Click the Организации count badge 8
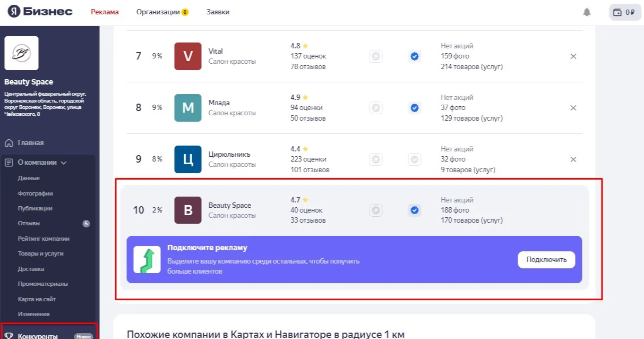Viewport: 644px width, 339px height. pos(185,12)
